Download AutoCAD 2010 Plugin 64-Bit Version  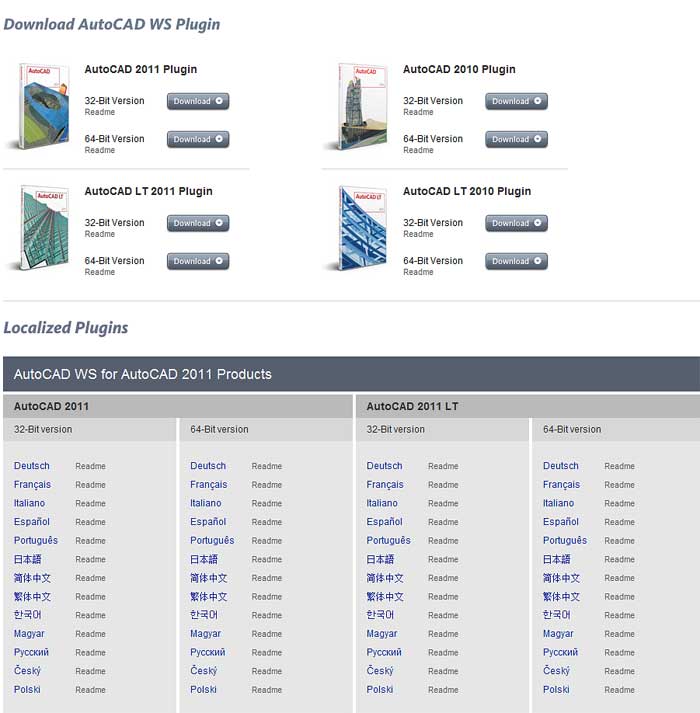point(516,139)
